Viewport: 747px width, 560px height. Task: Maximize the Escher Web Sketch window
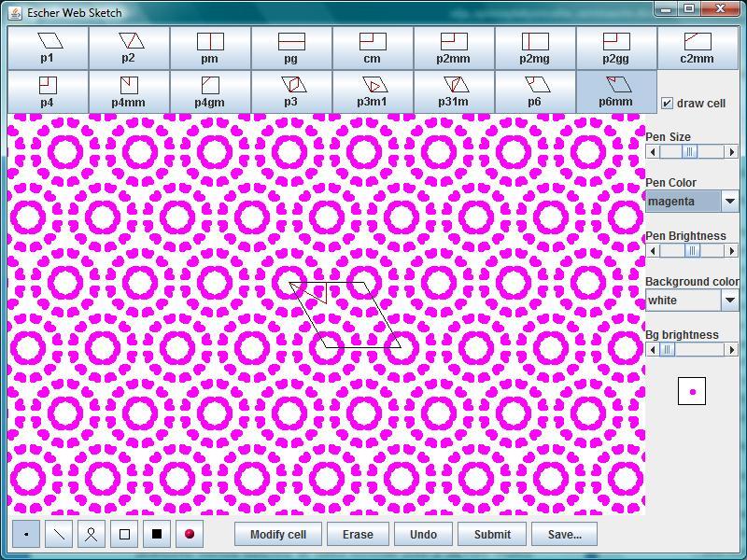point(689,9)
